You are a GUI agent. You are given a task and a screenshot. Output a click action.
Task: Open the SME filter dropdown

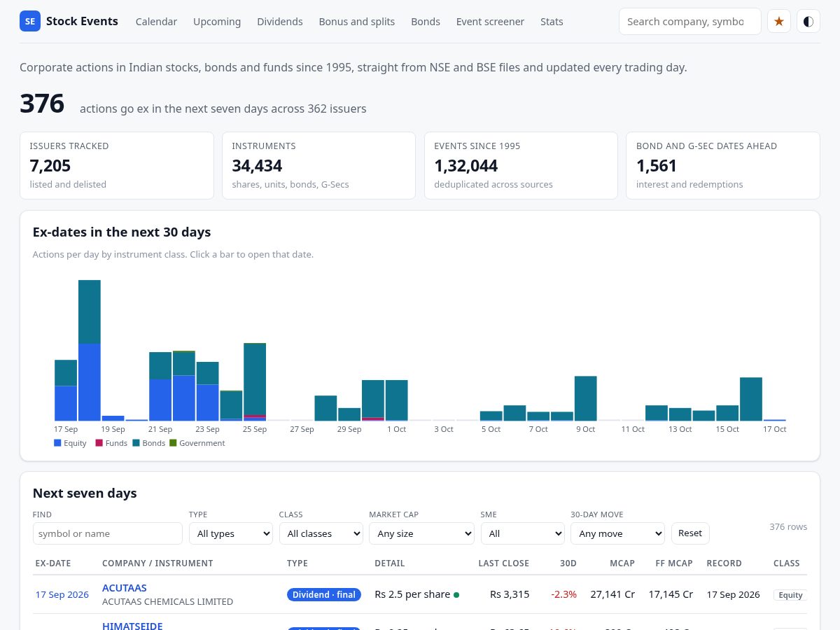click(x=523, y=533)
